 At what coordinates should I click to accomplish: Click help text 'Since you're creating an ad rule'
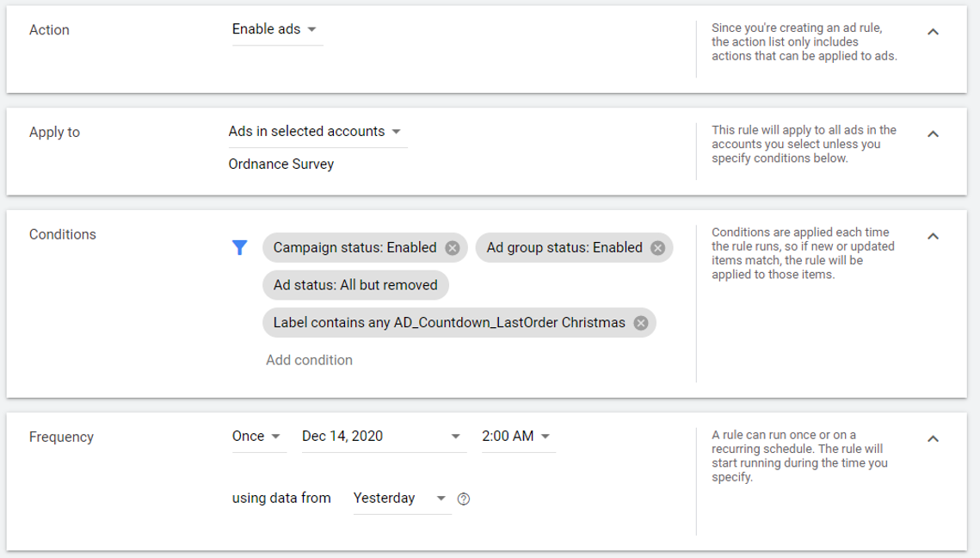[x=804, y=42]
